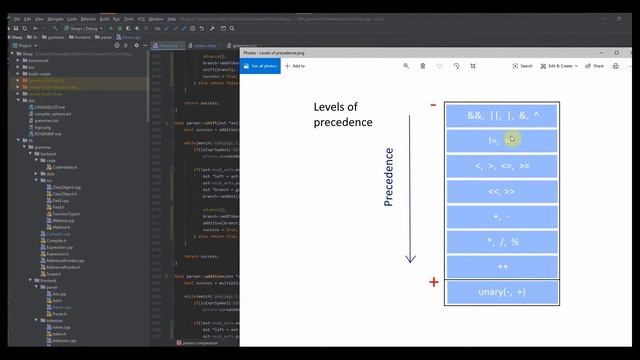Click the Zoom magnifier icon in Photos toolbar
This screenshot has height=360, width=640.
(406, 66)
